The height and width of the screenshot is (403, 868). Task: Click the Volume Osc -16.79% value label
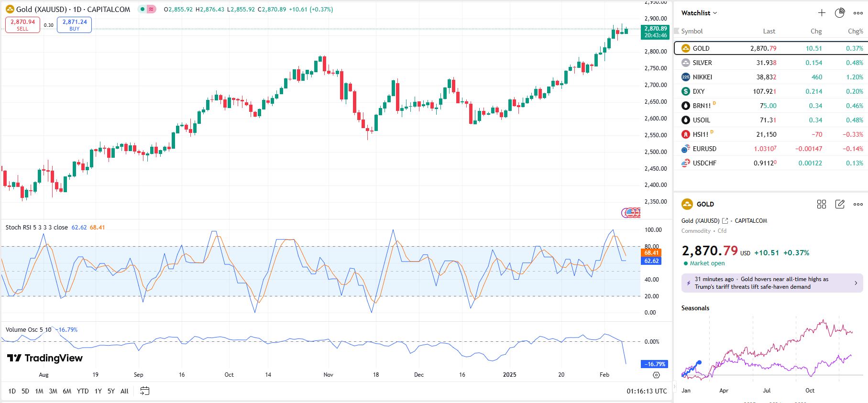[654, 364]
